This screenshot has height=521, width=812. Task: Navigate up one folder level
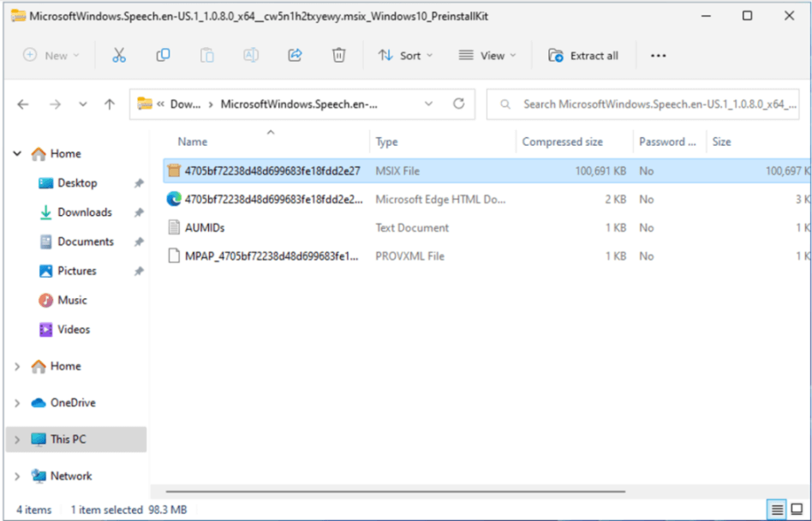tap(109, 104)
